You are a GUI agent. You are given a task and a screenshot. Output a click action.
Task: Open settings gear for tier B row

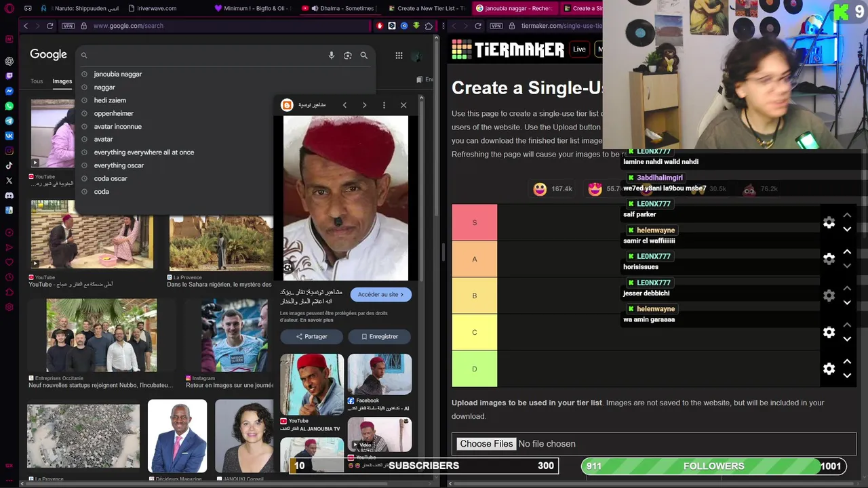(829, 296)
